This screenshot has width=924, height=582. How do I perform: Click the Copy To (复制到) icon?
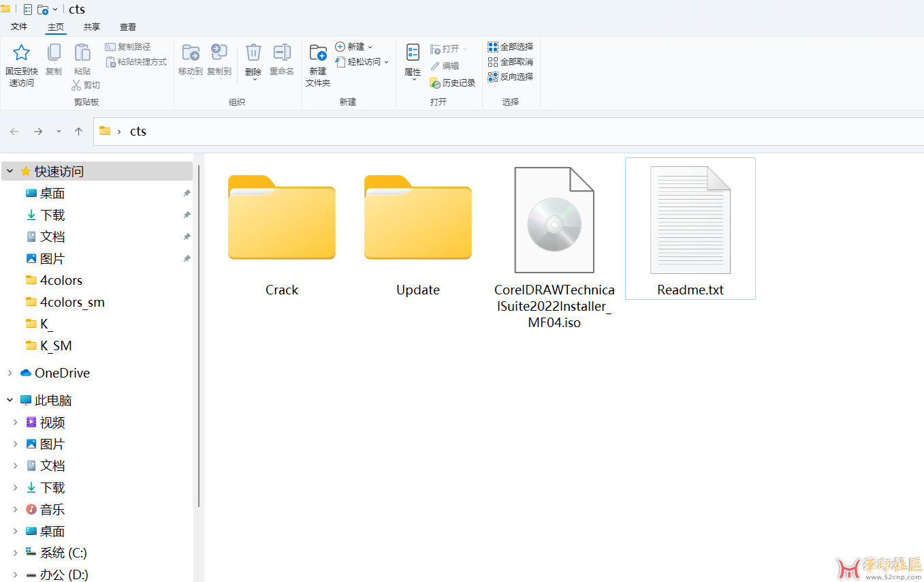pyautogui.click(x=219, y=52)
